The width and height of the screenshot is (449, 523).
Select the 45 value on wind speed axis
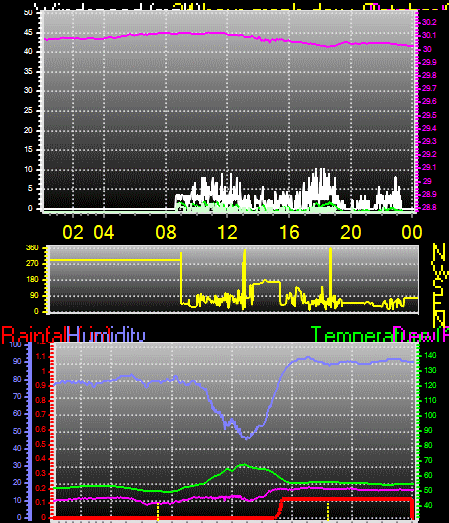(28, 33)
